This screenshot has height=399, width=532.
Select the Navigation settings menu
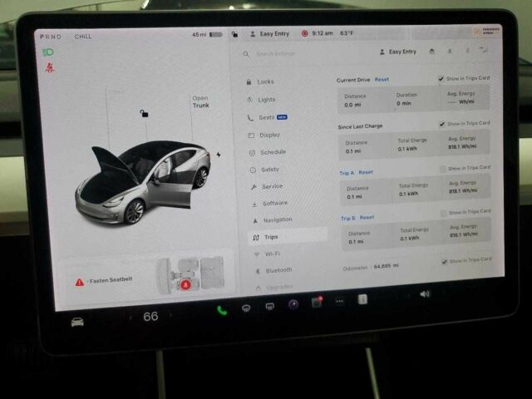(x=277, y=219)
